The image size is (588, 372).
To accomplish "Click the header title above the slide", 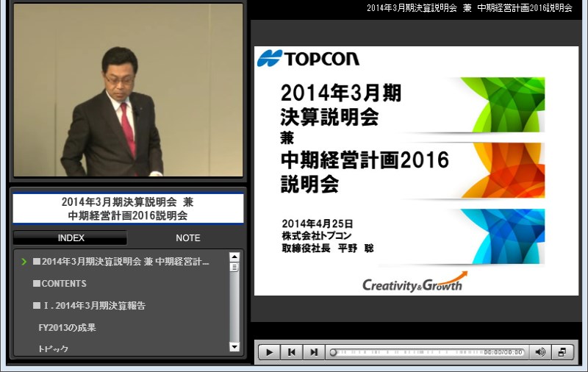I will pyautogui.click(x=469, y=8).
